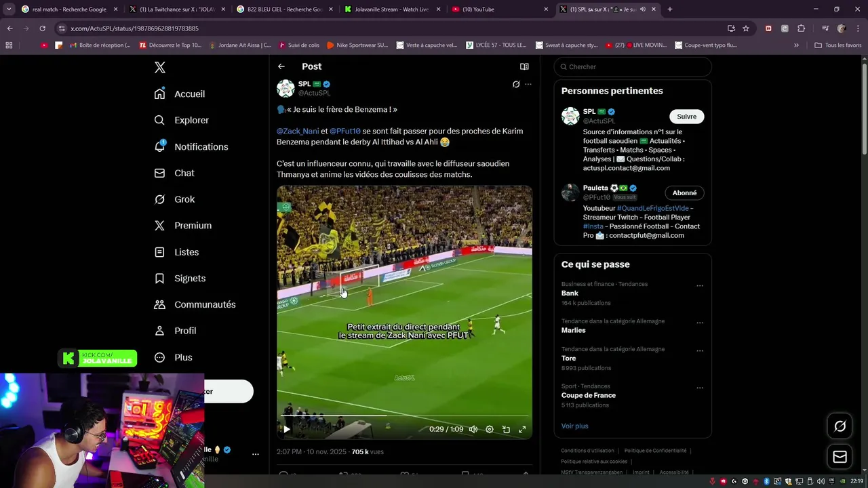Open SPL avatar on the post
Image resolution: width=868 pixels, height=488 pixels.
point(285,88)
